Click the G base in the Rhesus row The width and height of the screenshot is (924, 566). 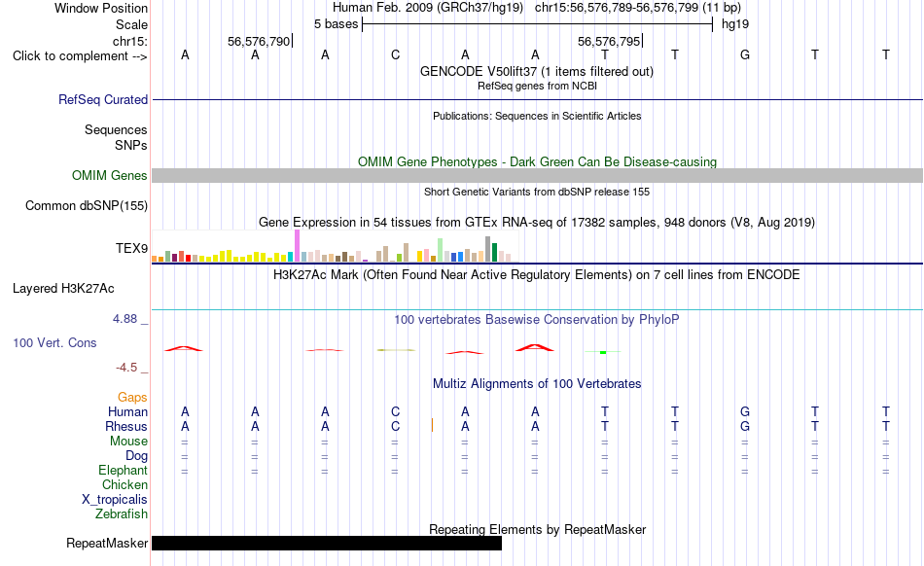click(x=745, y=426)
